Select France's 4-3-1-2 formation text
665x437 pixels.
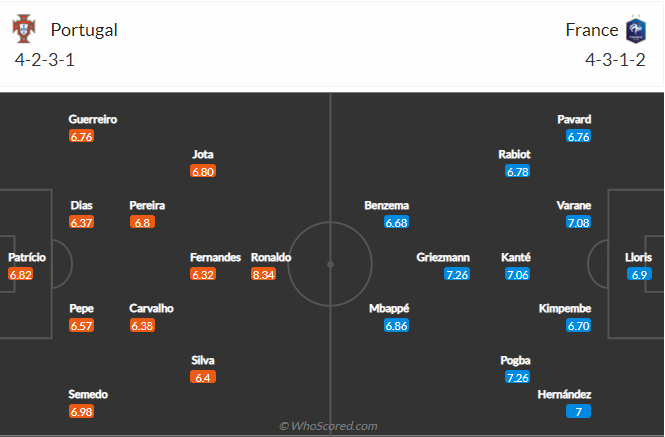(x=616, y=59)
